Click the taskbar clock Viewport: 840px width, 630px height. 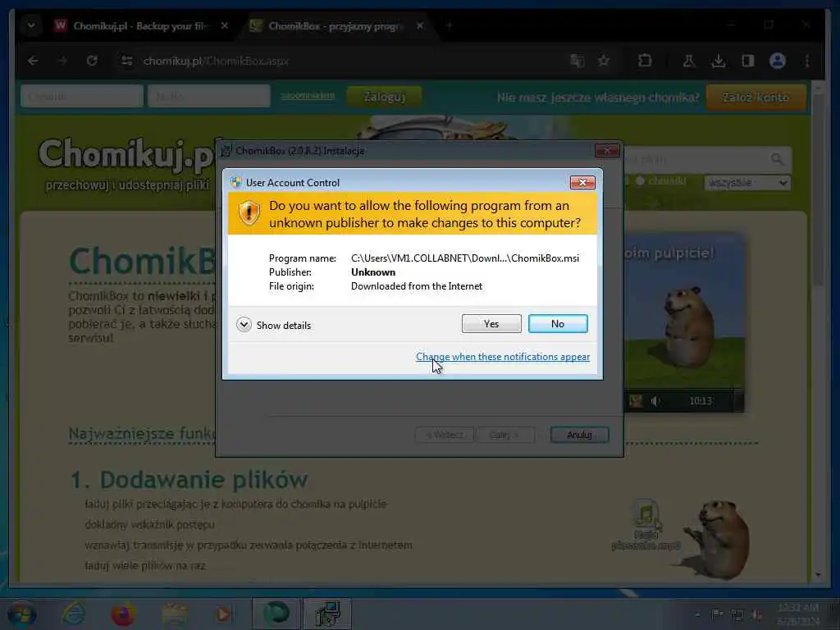coord(797,614)
